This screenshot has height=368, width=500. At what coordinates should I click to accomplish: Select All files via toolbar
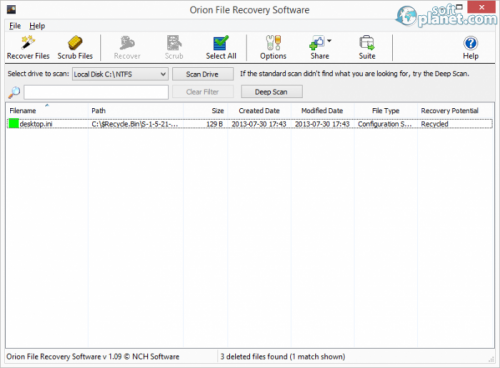point(221,48)
